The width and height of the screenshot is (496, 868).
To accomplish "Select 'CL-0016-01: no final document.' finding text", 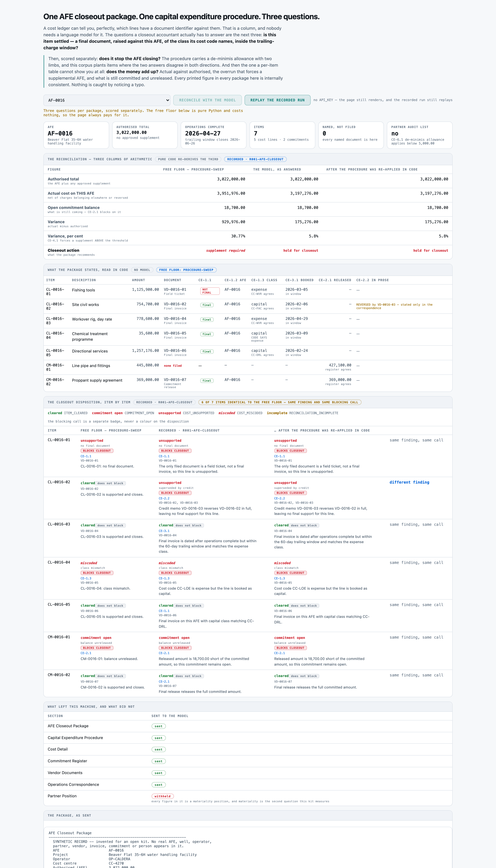I will coord(107,466).
